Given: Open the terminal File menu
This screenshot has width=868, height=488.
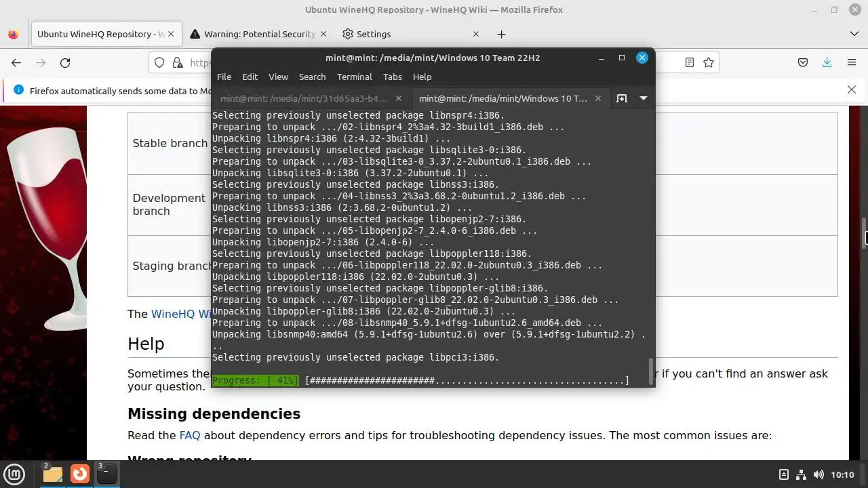Looking at the screenshot, I should pos(224,77).
